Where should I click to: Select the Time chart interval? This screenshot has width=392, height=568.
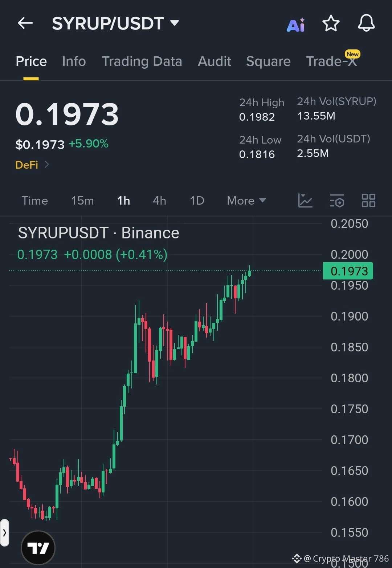[x=35, y=201]
